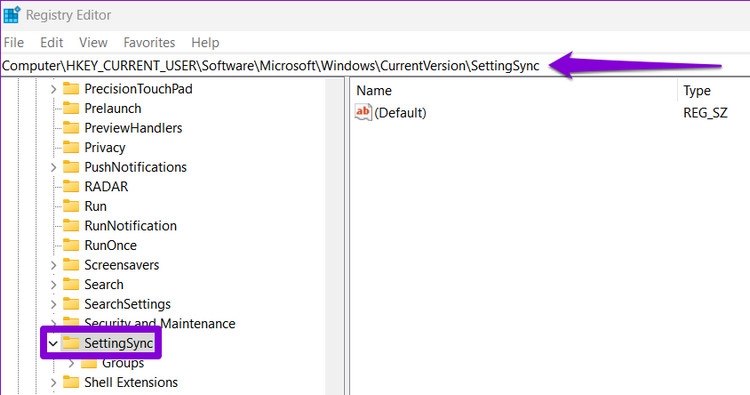
Task: Select the SettingSync key label
Action: click(x=118, y=343)
